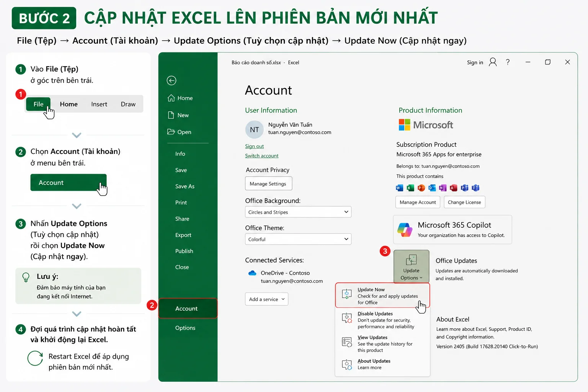588x392 pixels.
Task: Open the Home page in the sidebar
Action: point(180,98)
